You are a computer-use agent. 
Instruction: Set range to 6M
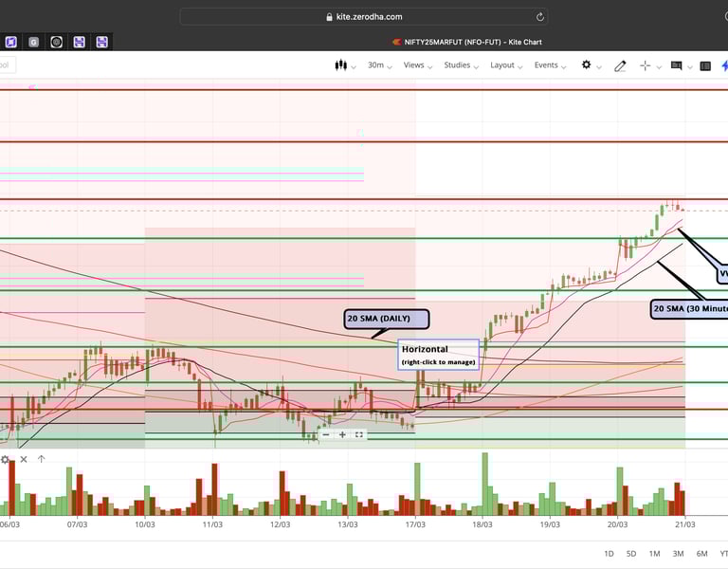702,554
